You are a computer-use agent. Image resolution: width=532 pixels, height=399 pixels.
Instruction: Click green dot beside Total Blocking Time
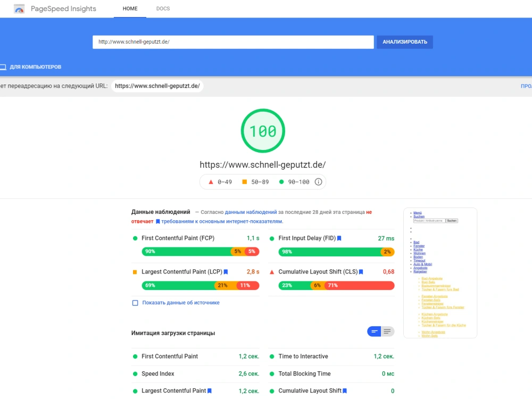272,374
